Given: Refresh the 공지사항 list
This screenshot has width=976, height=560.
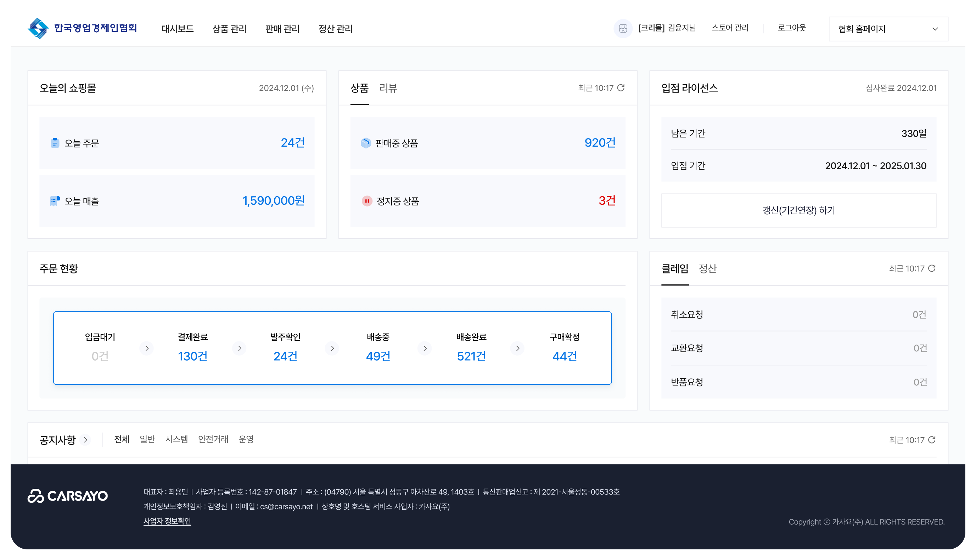Looking at the screenshot, I should [x=931, y=439].
